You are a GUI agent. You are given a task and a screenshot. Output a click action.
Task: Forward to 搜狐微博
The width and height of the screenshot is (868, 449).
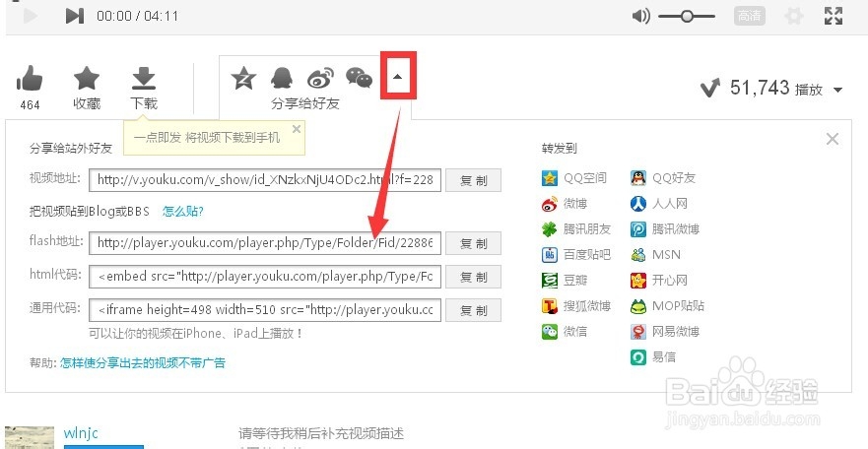pos(575,306)
